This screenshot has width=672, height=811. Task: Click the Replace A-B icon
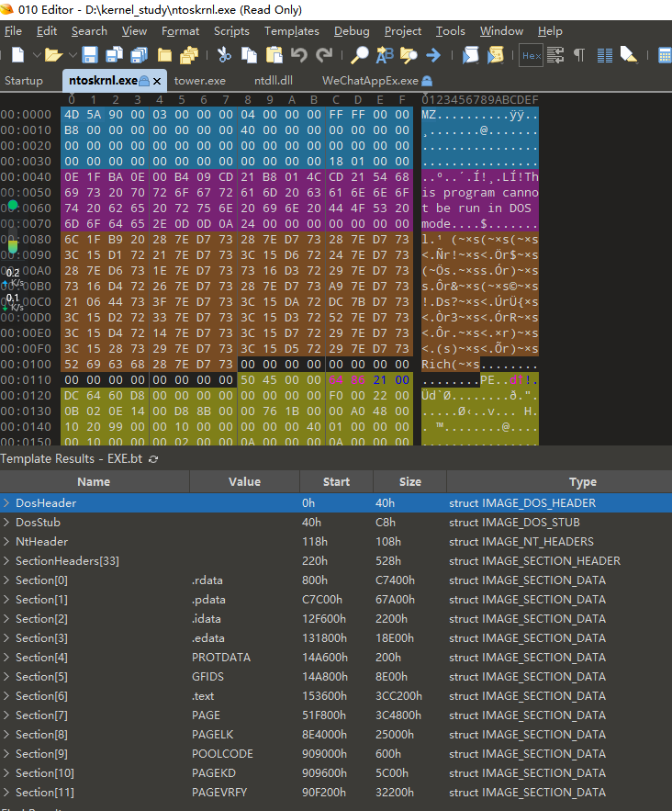pyautogui.click(x=384, y=55)
